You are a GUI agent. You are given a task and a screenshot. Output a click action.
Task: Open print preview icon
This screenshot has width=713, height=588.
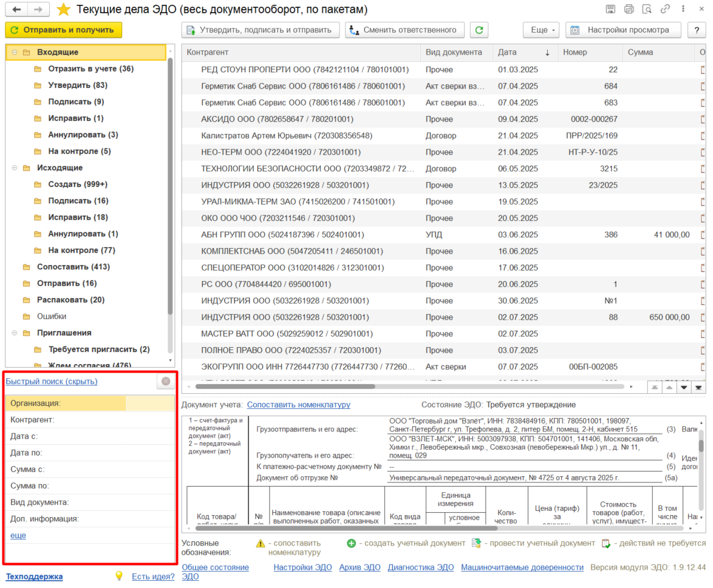click(647, 9)
